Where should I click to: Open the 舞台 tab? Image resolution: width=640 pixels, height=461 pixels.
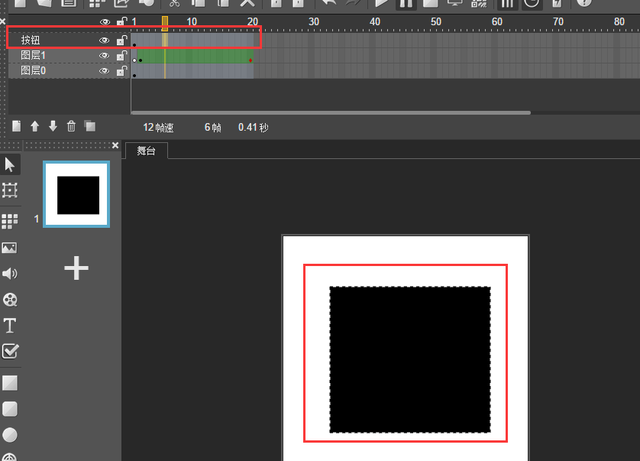[146, 151]
